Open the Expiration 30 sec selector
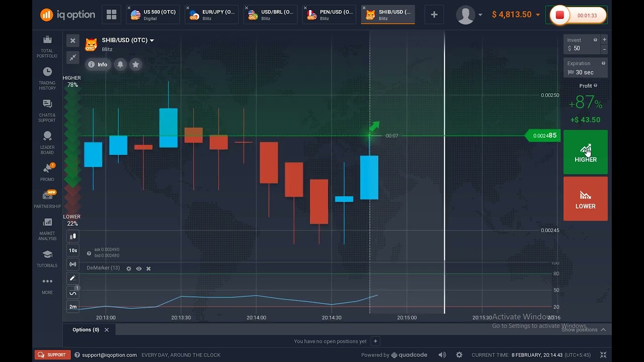The image size is (644, 362). pos(586,68)
